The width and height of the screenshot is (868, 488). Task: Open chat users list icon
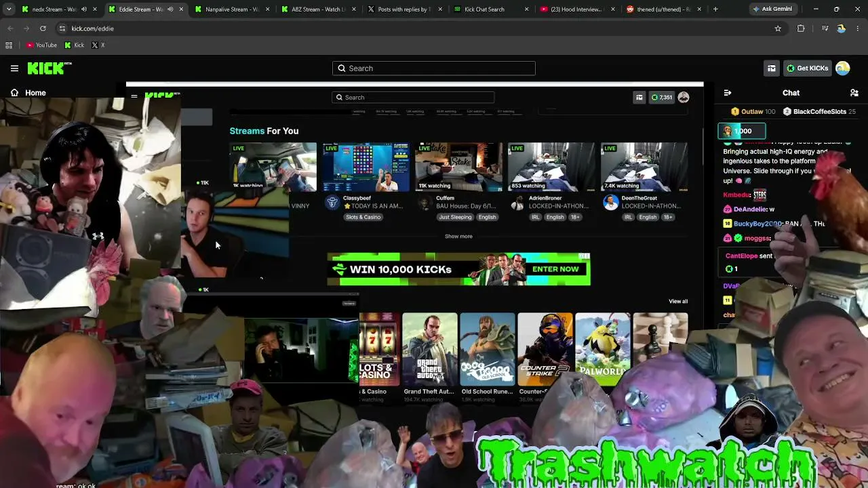tap(854, 93)
